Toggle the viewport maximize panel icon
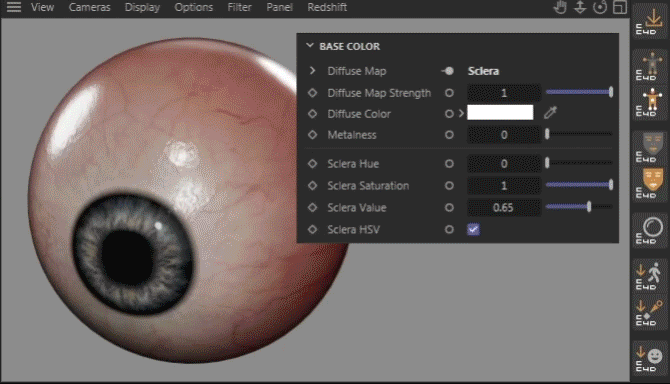The height and width of the screenshot is (384, 670). coord(620,7)
